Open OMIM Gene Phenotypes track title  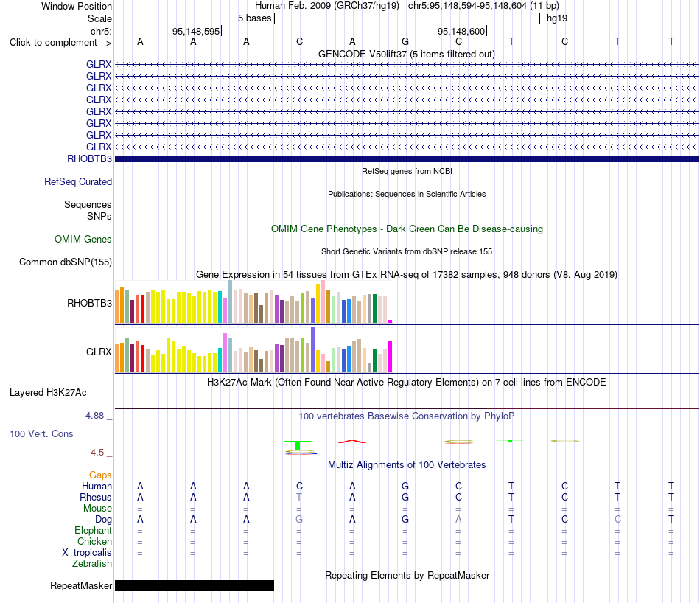[407, 229]
